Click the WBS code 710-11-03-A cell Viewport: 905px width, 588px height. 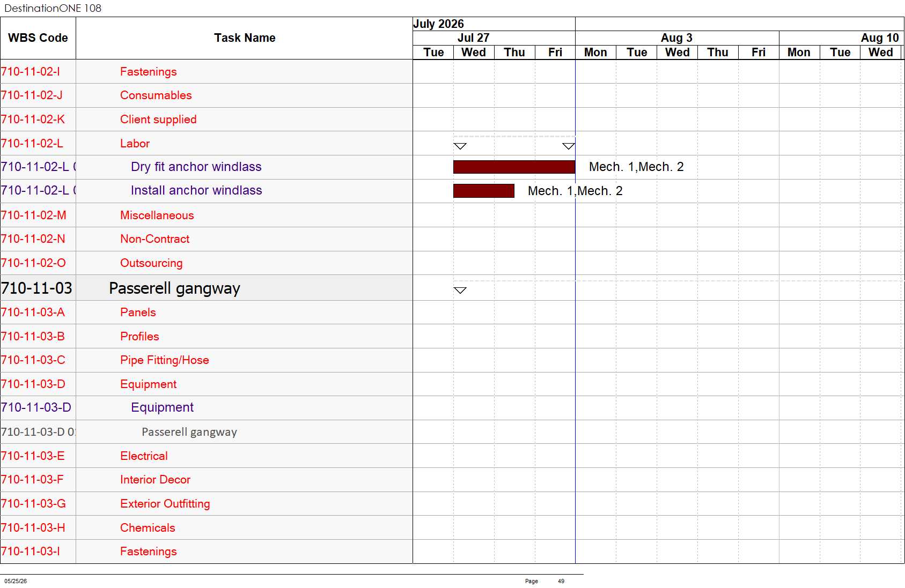pos(38,312)
